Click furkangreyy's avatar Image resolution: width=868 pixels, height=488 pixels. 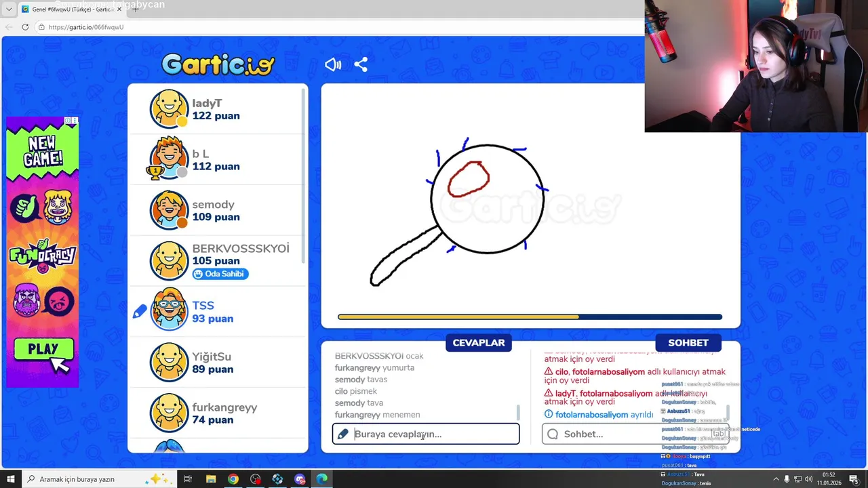(169, 412)
